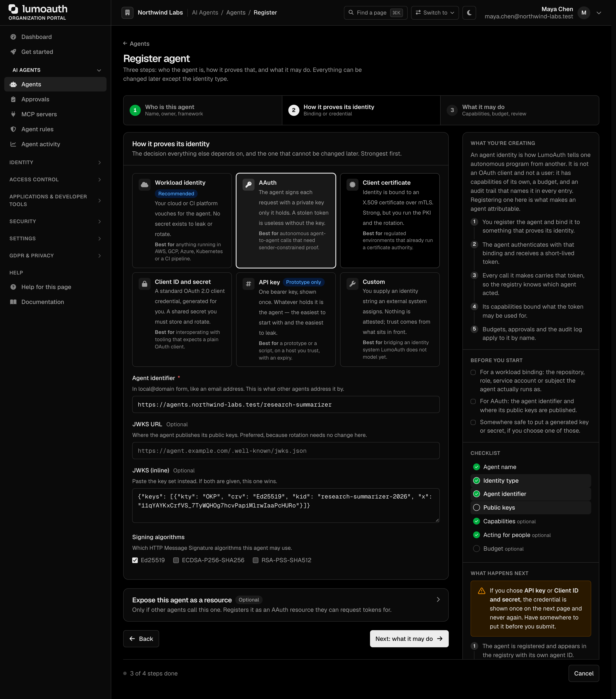Collapse the AI AGENTS sidebar section

[x=55, y=70]
